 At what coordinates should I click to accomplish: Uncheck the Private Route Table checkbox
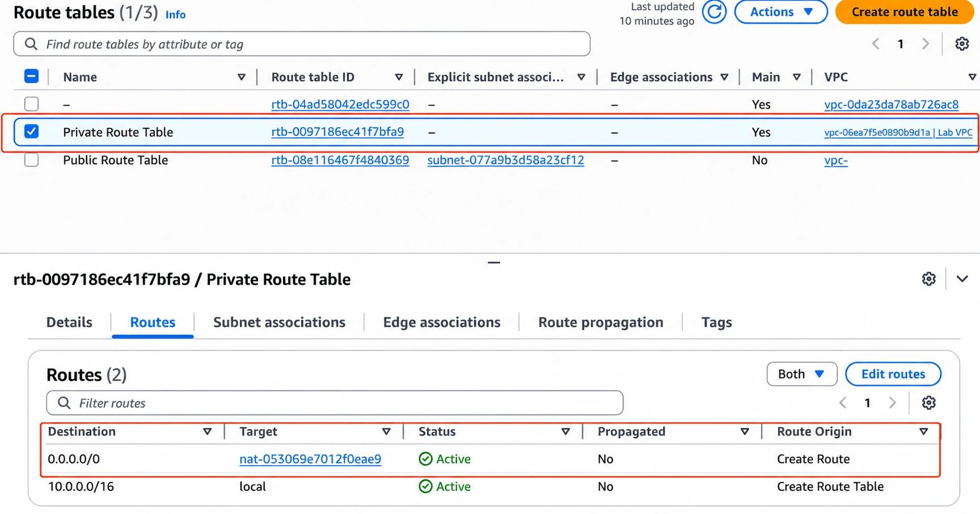[32, 131]
